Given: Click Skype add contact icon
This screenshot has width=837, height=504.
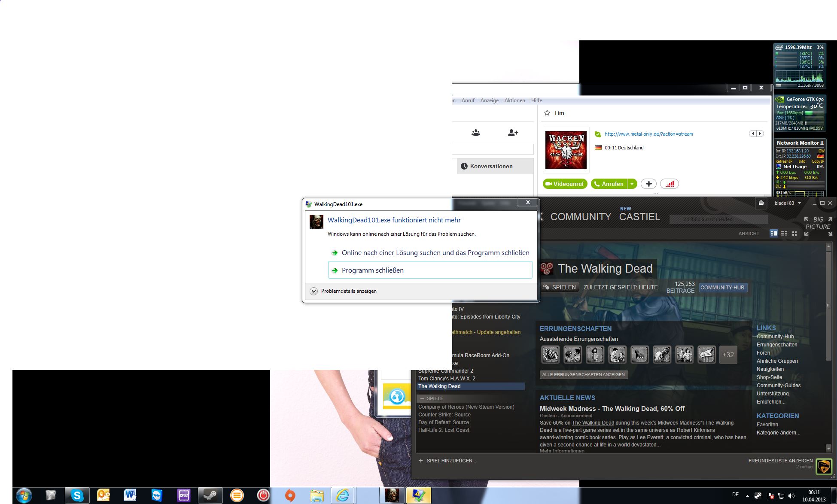Looking at the screenshot, I should [513, 133].
